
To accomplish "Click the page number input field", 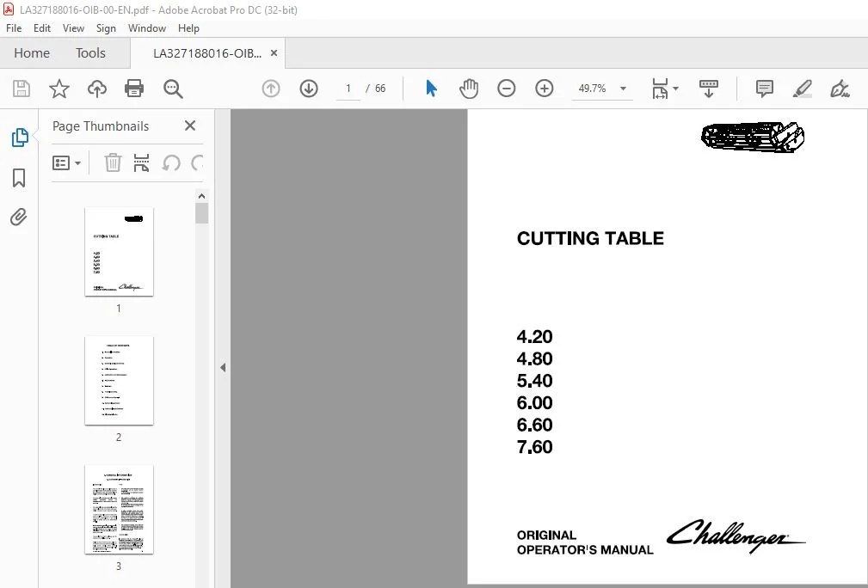I will [x=348, y=89].
